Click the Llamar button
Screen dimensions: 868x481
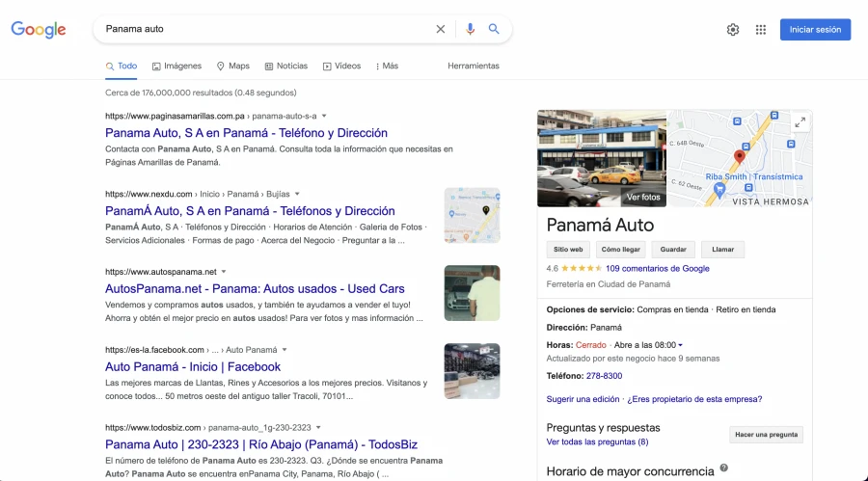722,250
